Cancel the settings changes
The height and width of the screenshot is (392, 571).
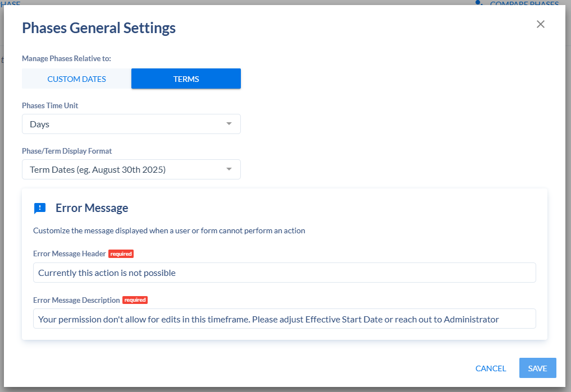[x=491, y=368]
